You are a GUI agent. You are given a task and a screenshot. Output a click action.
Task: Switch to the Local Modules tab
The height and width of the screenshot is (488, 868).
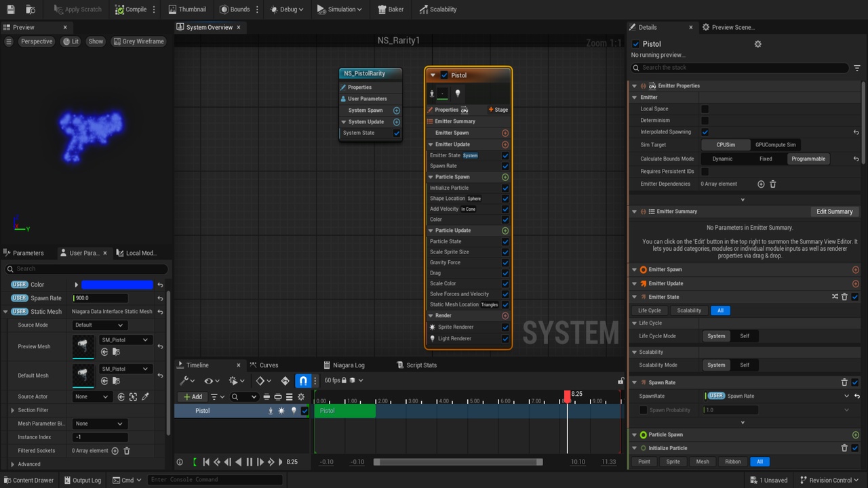coord(136,253)
